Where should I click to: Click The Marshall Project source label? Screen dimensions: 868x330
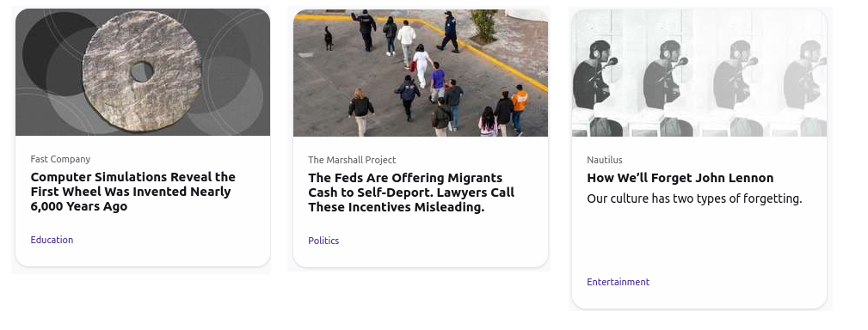point(352,160)
